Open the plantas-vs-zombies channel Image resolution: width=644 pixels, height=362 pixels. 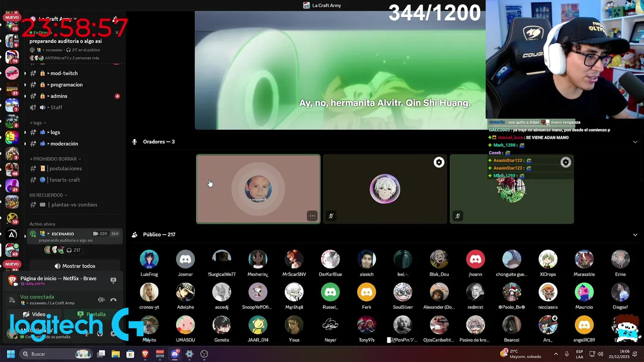[x=74, y=205]
